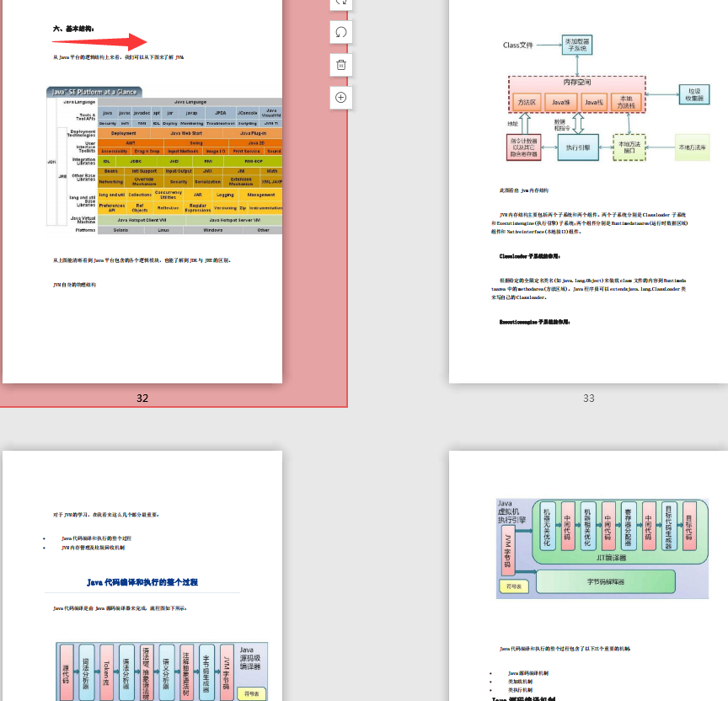Select the page 33 thumbnail

588,191
